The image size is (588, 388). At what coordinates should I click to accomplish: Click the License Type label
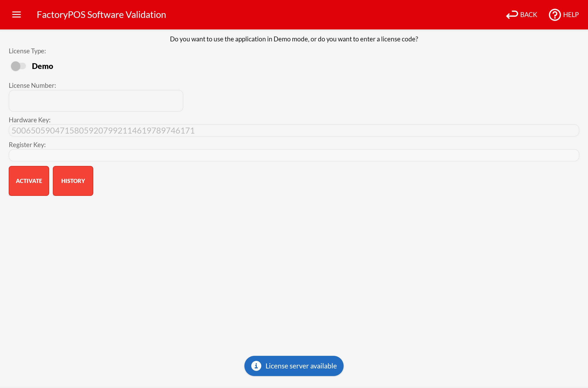pos(27,51)
